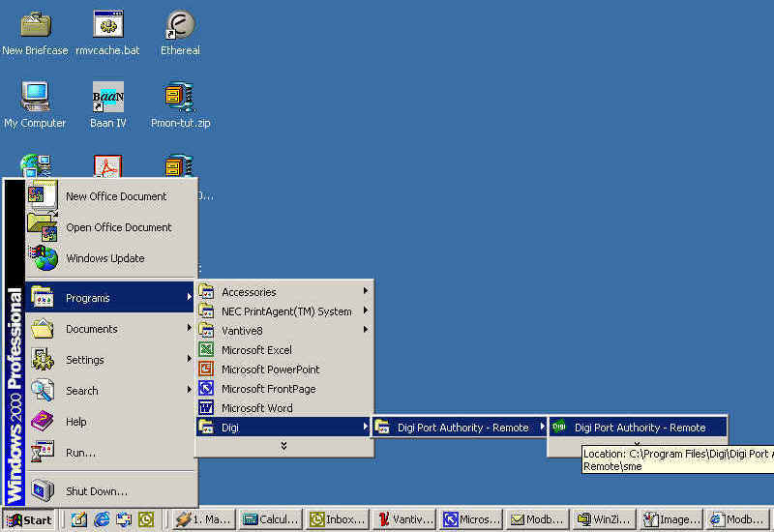This screenshot has width=774, height=532.
Task: Open Microsoft Word from Programs menu
Action: click(256, 408)
